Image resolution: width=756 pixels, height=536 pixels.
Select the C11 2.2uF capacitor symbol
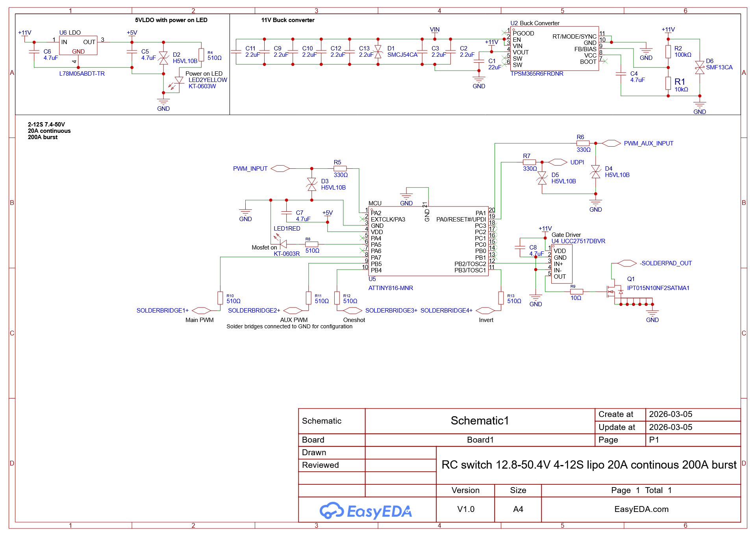click(236, 52)
